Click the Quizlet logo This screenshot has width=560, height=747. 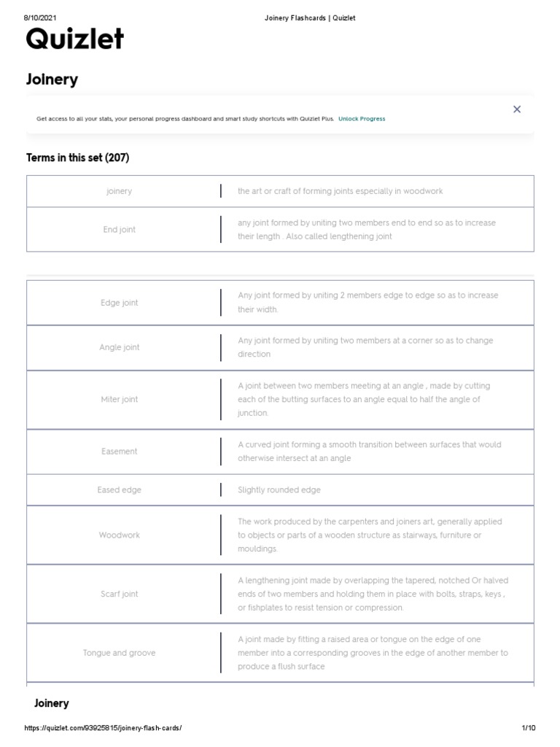(74, 39)
